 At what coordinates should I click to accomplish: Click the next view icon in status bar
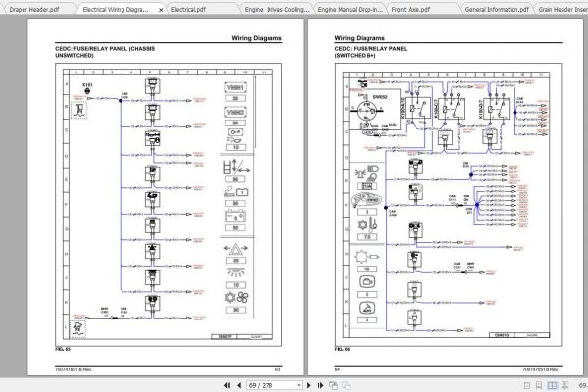coord(346,385)
